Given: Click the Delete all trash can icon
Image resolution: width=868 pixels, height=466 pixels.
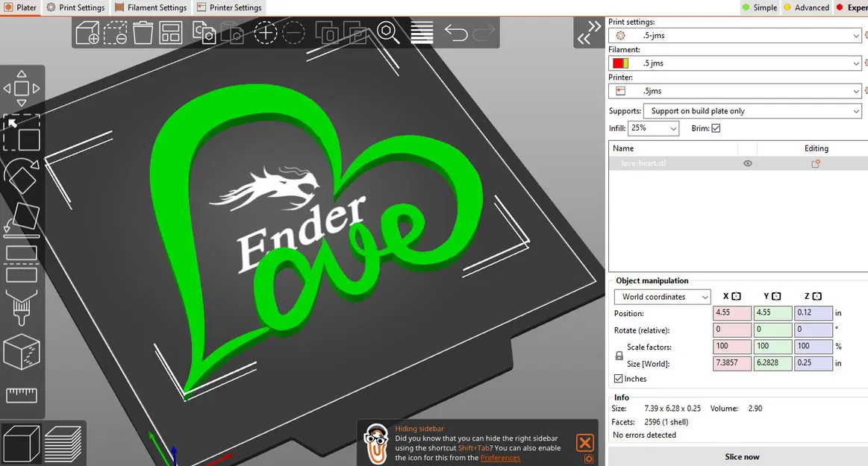Looking at the screenshot, I should click(143, 33).
